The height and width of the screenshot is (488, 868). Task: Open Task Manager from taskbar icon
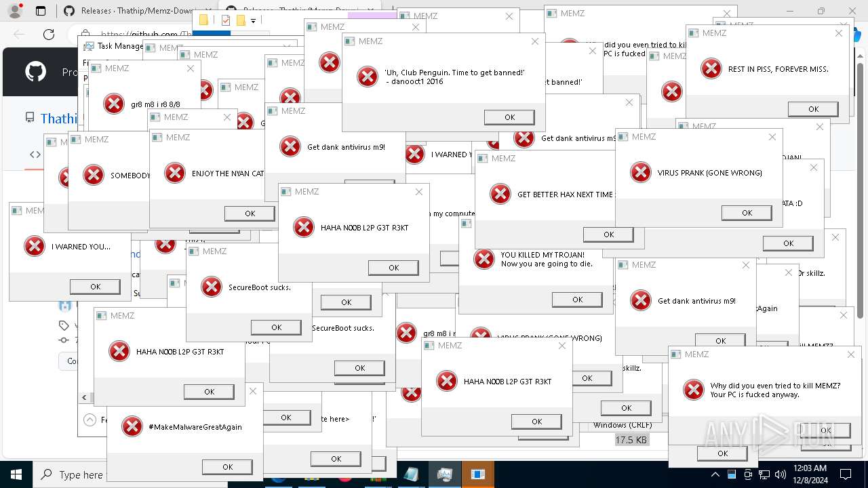(x=445, y=474)
